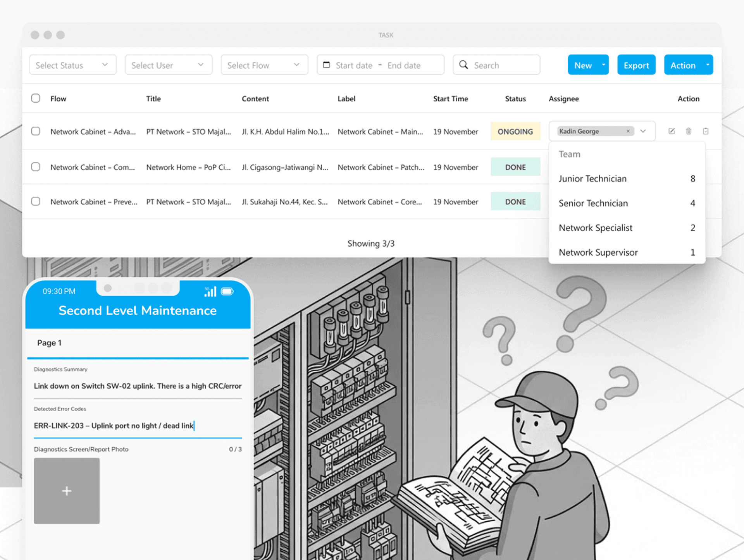Click the magnifier icon in Search box
The image size is (744, 560).
pyautogui.click(x=463, y=65)
